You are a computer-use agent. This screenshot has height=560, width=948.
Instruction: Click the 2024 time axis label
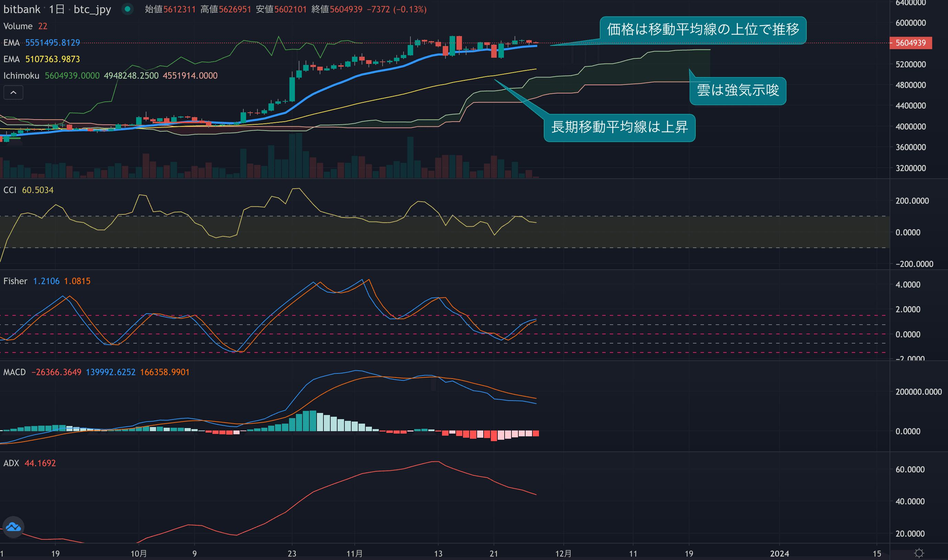coord(779,553)
